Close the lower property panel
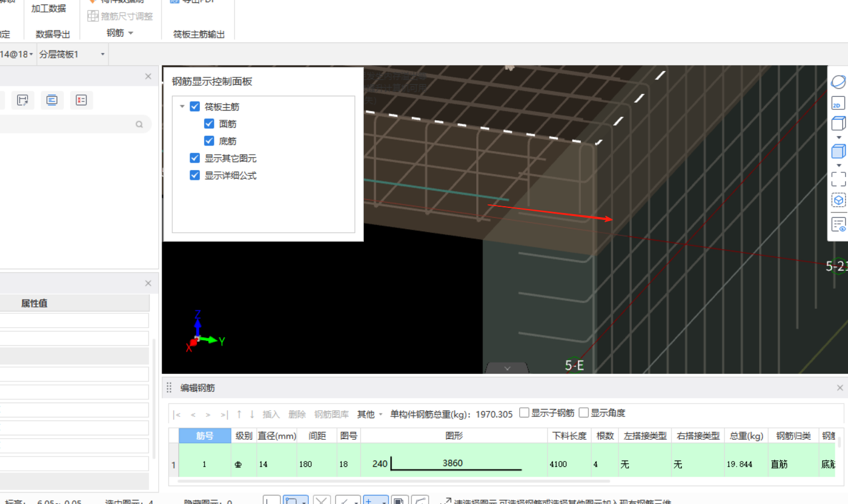The image size is (848, 504). click(148, 283)
